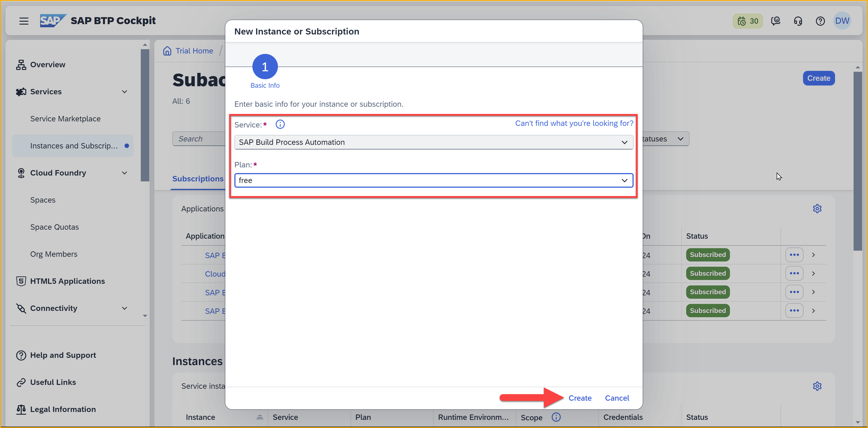Click the Service field info icon
This screenshot has height=428, width=868.
point(280,124)
